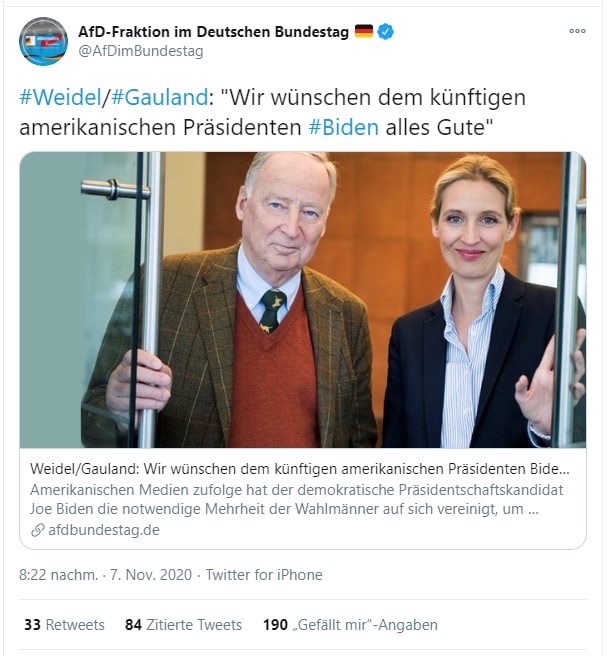Open the tweet's three-dot more menu
611x656 pixels.
pos(577,31)
